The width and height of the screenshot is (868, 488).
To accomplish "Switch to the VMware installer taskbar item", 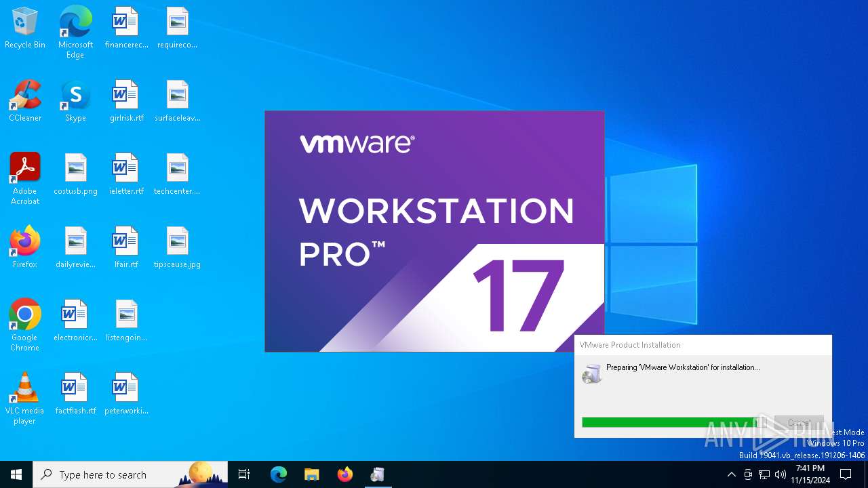I will pyautogui.click(x=378, y=474).
